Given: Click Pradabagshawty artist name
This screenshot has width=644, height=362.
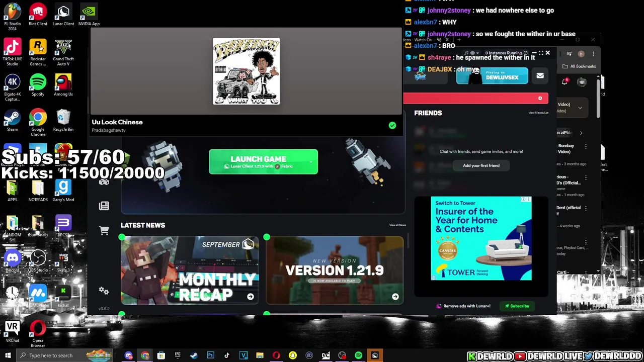Looking at the screenshot, I should tap(109, 130).
